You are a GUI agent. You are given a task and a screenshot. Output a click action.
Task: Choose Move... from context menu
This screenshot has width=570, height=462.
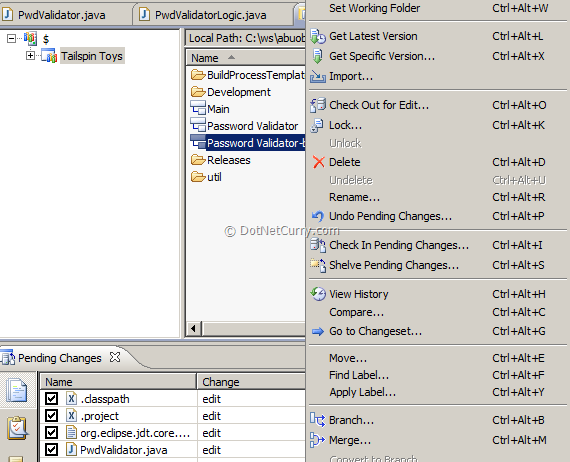(437, 358)
